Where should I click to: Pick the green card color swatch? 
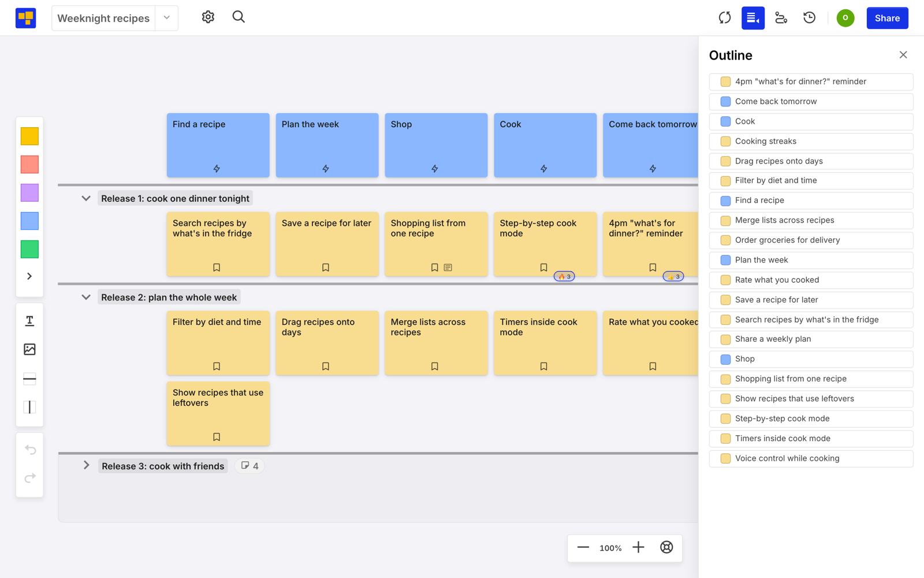point(29,250)
